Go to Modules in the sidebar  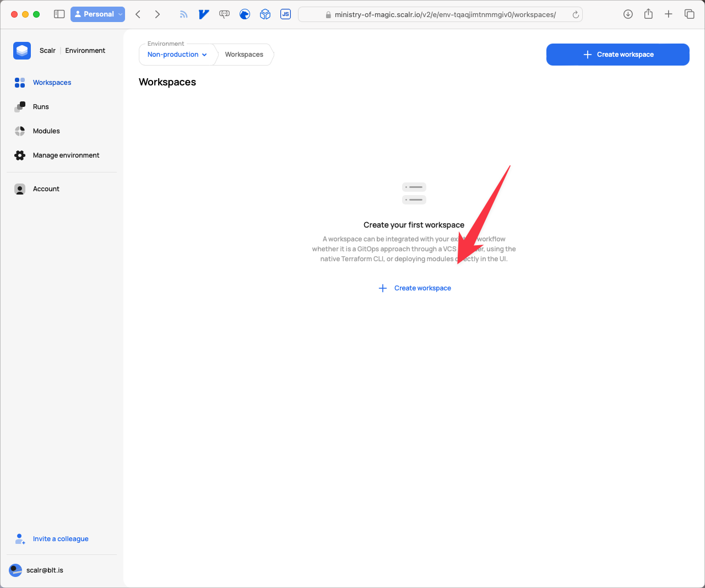click(46, 131)
